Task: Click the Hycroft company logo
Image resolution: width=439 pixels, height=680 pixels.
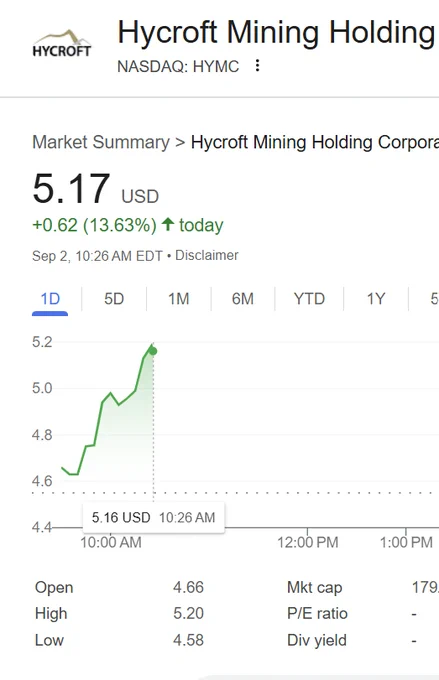Action: [x=62, y=43]
